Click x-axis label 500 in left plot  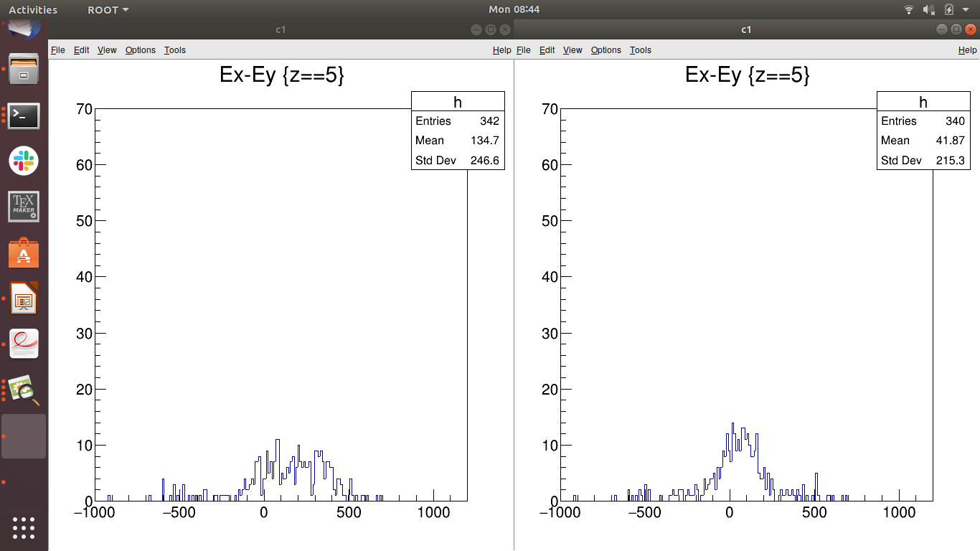349,513
